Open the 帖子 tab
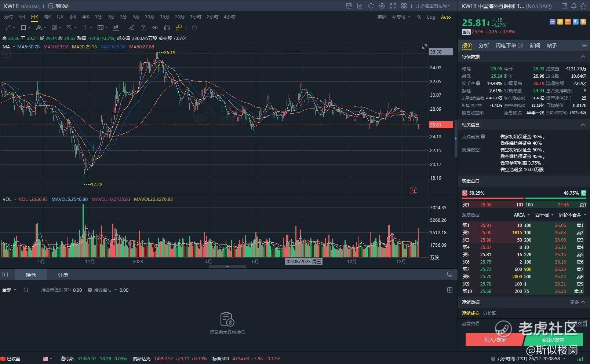Viewport: 590px width, 364px height. [x=552, y=45]
